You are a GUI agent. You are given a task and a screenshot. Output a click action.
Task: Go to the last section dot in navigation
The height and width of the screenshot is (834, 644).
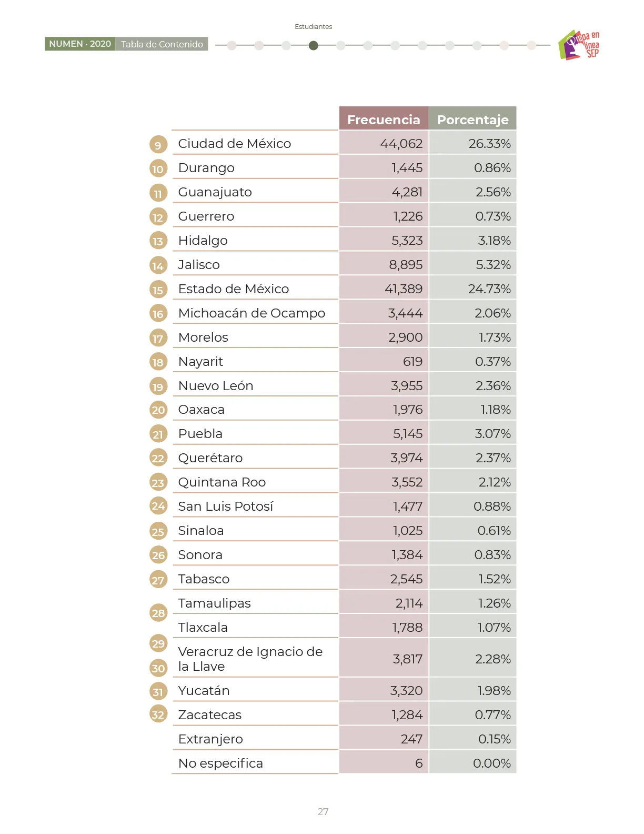(x=531, y=46)
